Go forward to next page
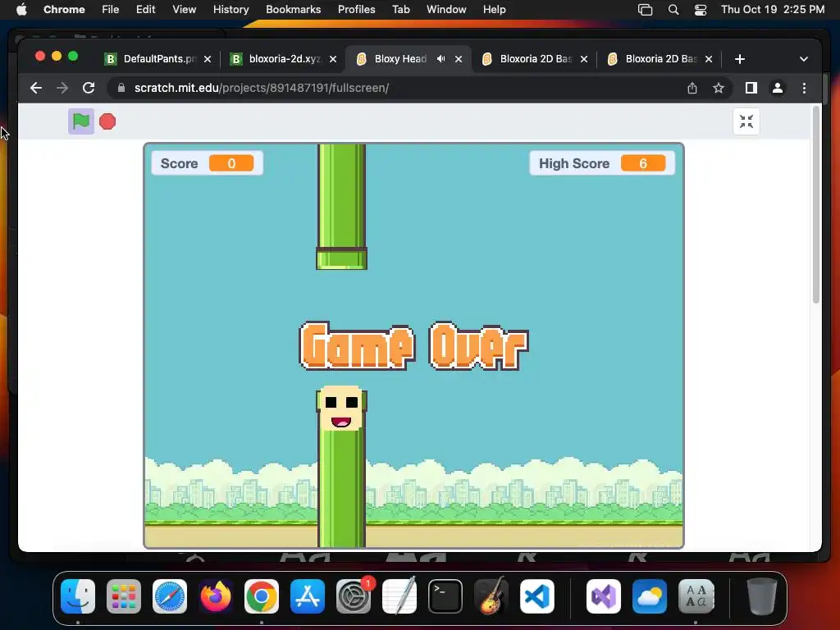 coord(62,88)
